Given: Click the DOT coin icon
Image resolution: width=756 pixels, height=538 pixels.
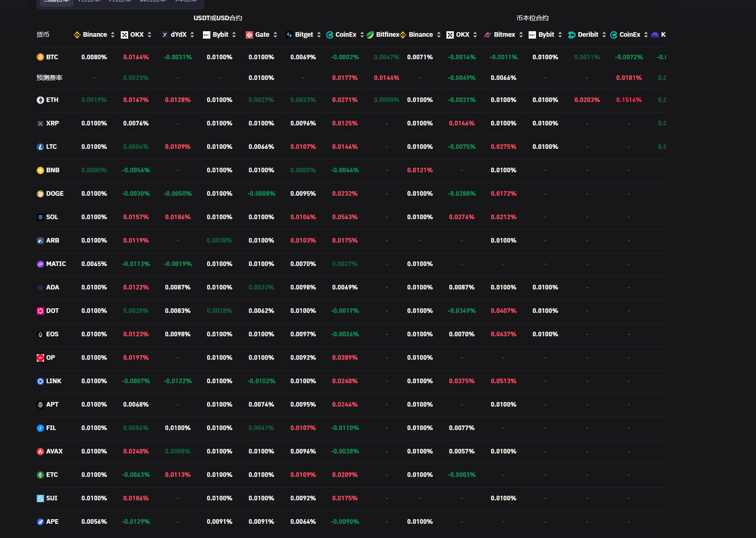Looking at the screenshot, I should click(x=40, y=311).
